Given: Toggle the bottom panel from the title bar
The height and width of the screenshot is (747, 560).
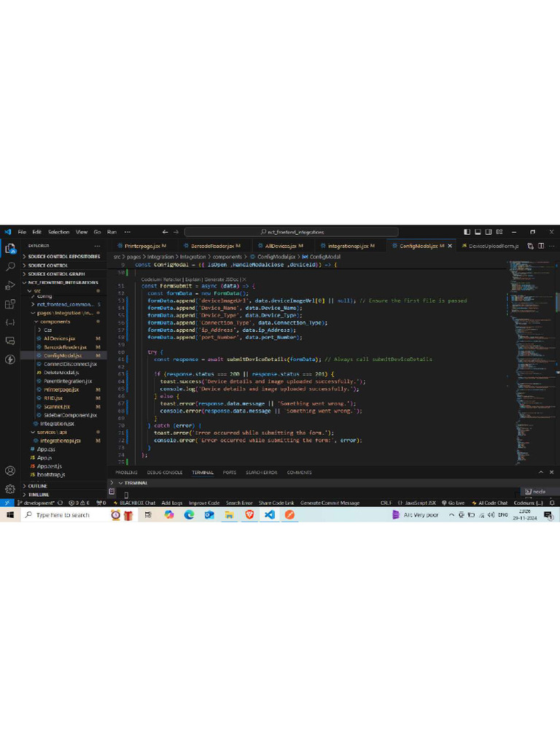Looking at the screenshot, I should [478, 232].
